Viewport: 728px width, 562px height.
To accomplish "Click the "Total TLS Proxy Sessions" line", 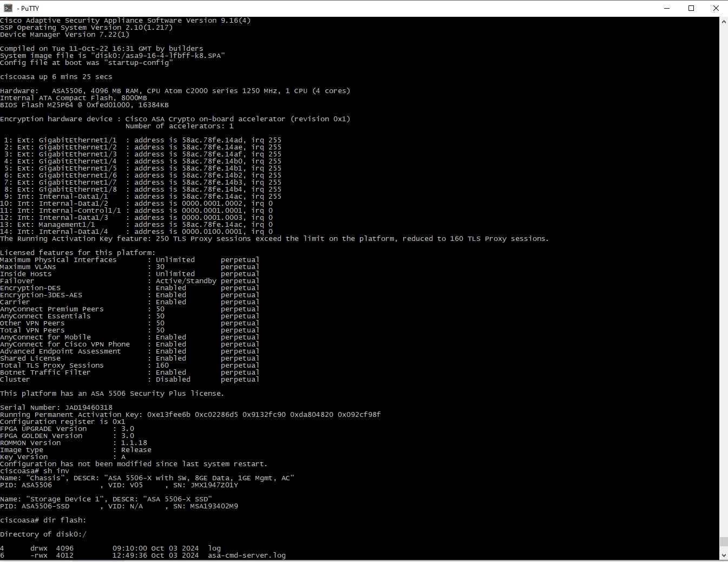I will (x=130, y=365).
